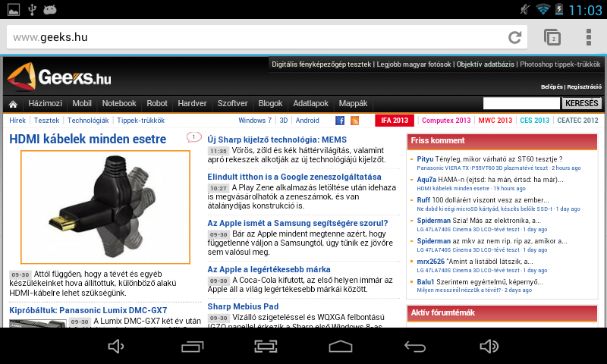Viewport: 607px width, 364px height.
Task: Open article Sharp Mebius Pad
Action: [x=243, y=307]
